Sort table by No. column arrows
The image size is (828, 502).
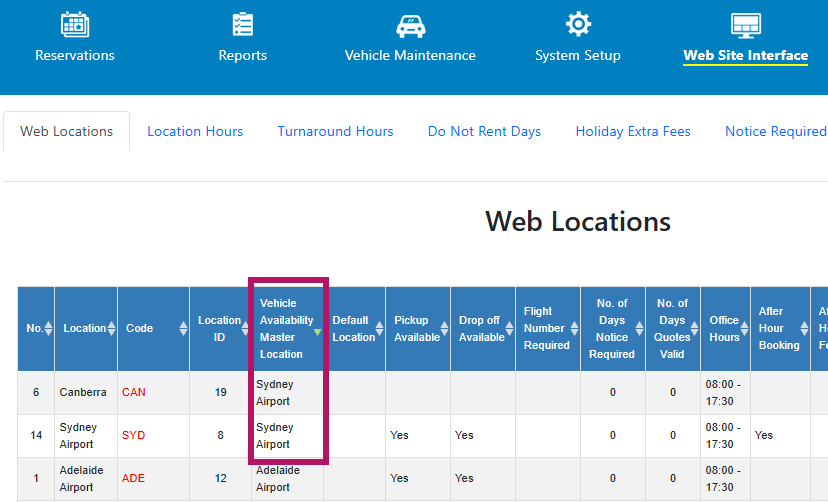point(48,328)
